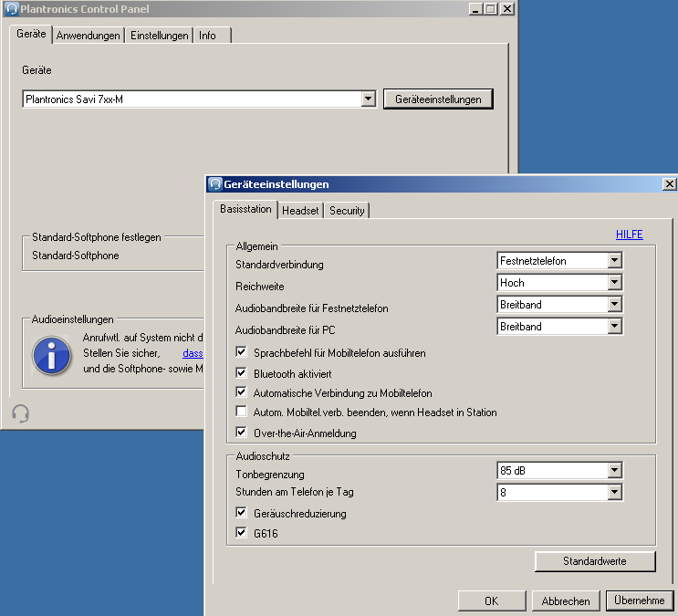
Task: Open the Geräte device dropdown Plantronics Savi
Action: (x=199, y=99)
